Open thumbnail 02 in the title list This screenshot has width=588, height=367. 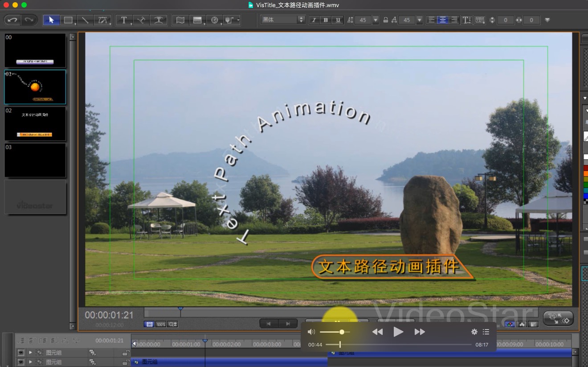[35, 124]
